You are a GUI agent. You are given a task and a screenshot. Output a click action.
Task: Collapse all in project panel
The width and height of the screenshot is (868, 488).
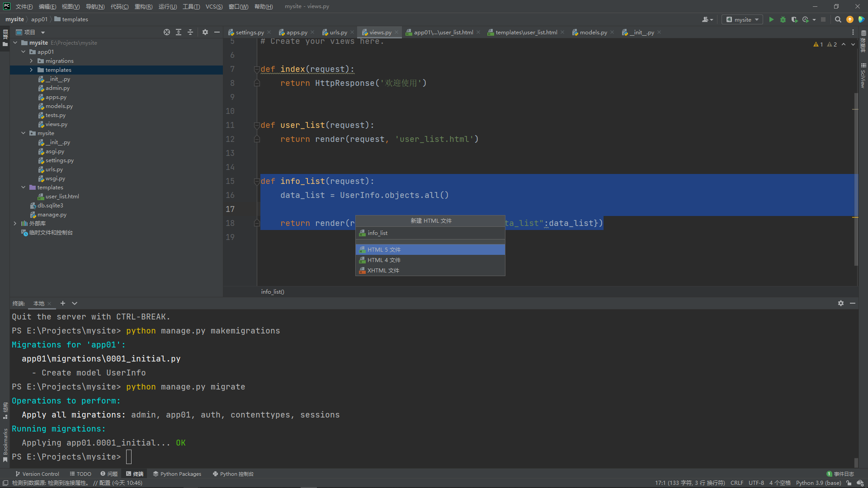[x=190, y=32]
